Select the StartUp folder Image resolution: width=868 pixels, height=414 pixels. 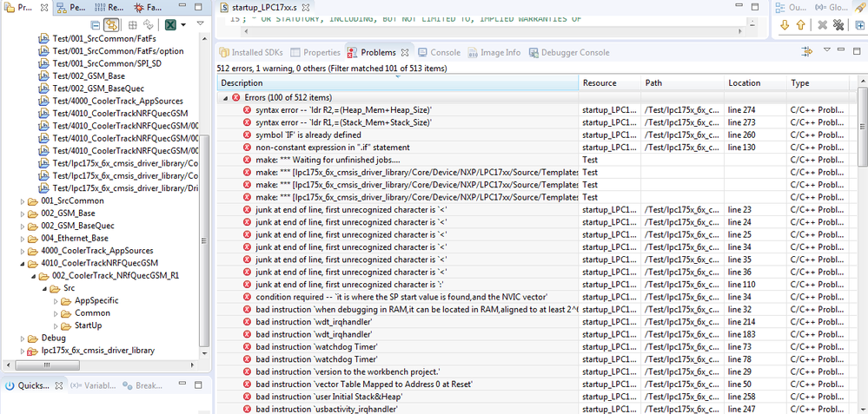coord(82,325)
